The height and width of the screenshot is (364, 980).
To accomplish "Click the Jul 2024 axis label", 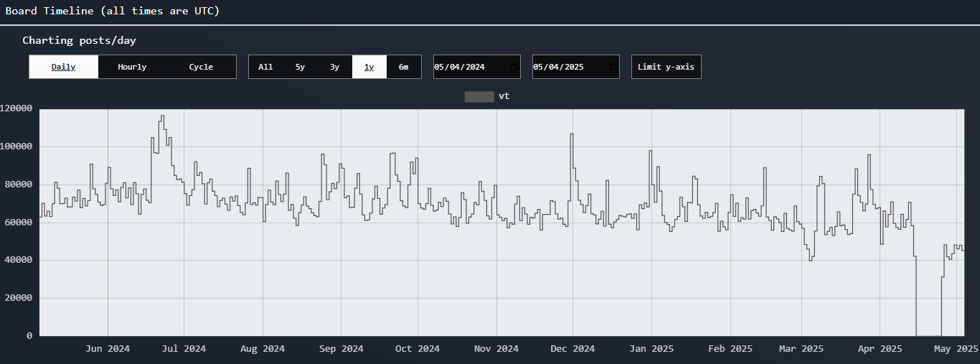I will point(184,349).
